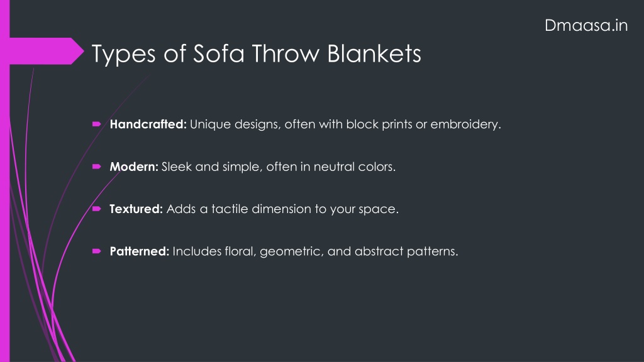The height and width of the screenshot is (362, 644).
Task: Open the Dmaasa.in link
Action: tap(586, 25)
